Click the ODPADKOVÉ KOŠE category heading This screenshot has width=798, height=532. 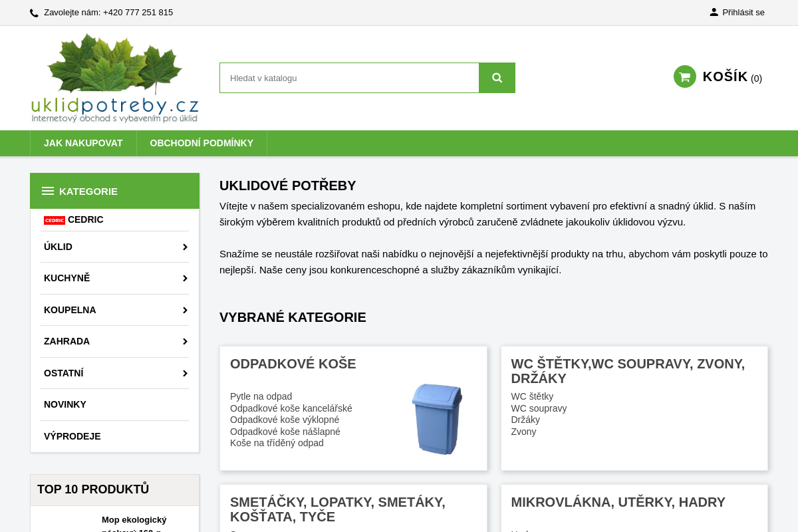tap(293, 364)
